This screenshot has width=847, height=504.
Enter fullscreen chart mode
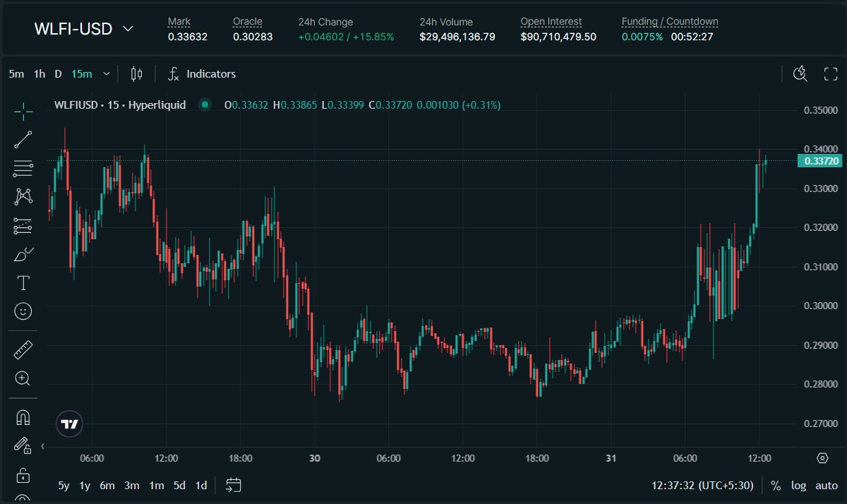coord(831,73)
